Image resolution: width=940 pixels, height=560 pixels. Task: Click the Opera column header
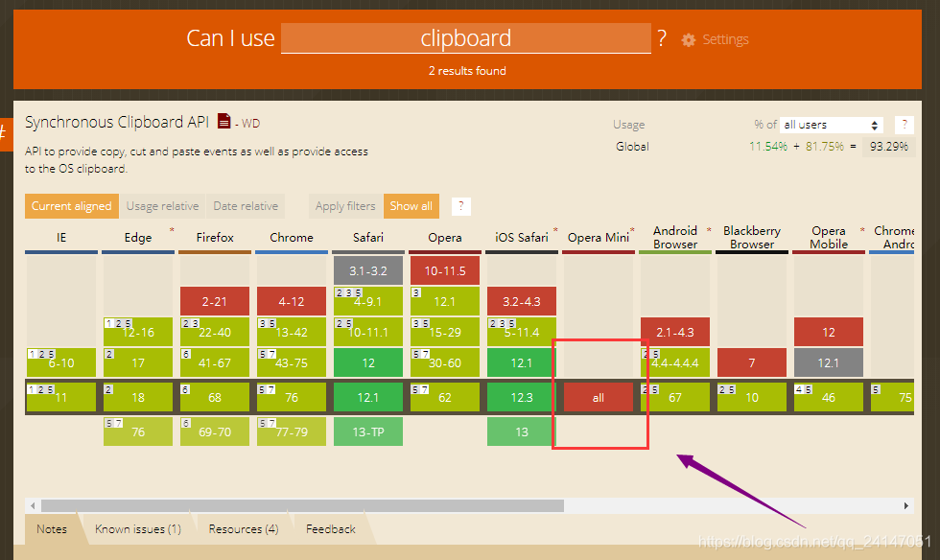[445, 238]
